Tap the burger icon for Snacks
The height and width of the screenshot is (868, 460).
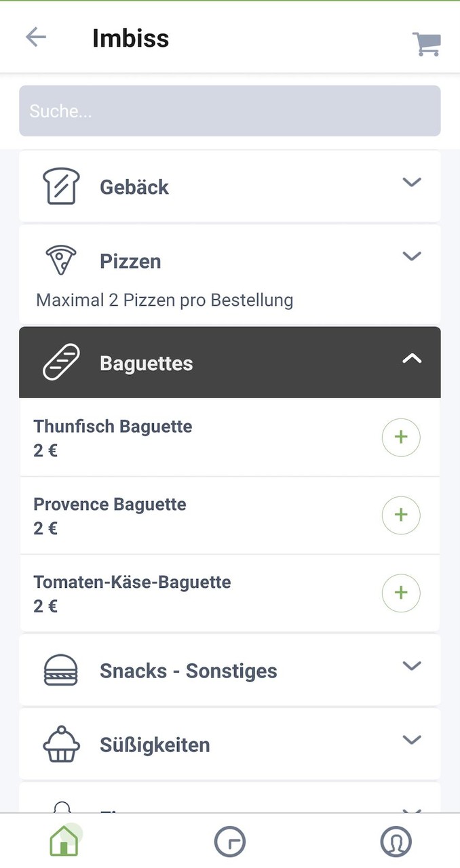[x=61, y=671]
